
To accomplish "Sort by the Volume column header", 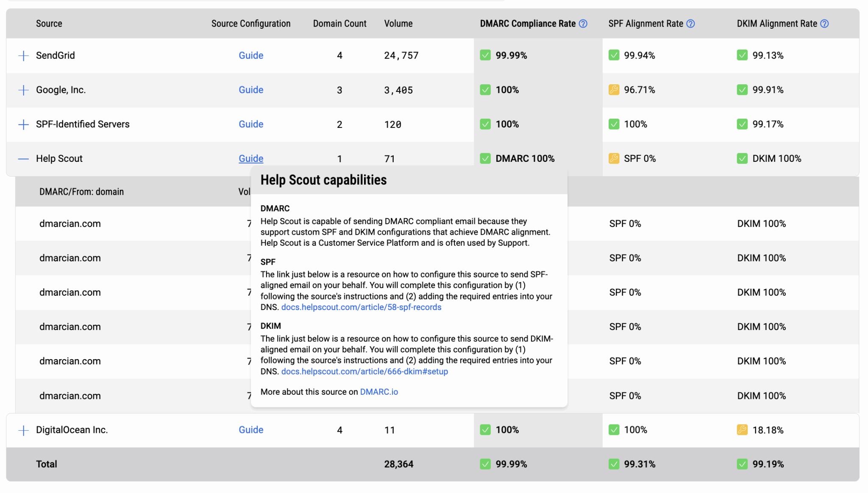I will pyautogui.click(x=398, y=24).
